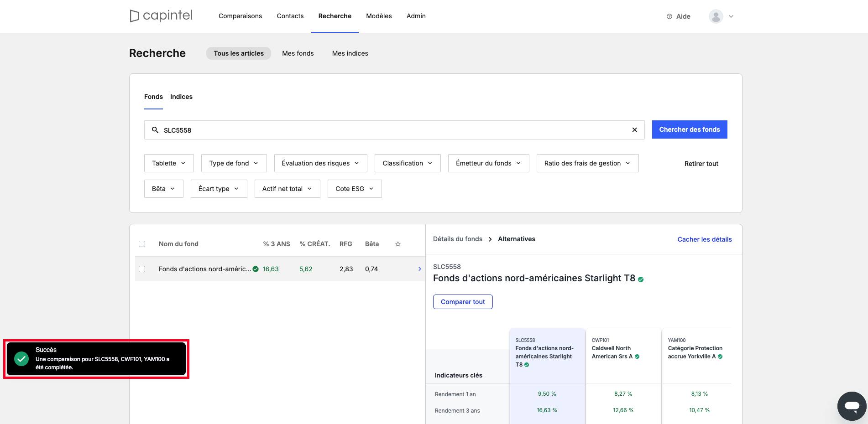The height and width of the screenshot is (424, 868).
Task: Click the Comparer tout button
Action: pos(463,302)
